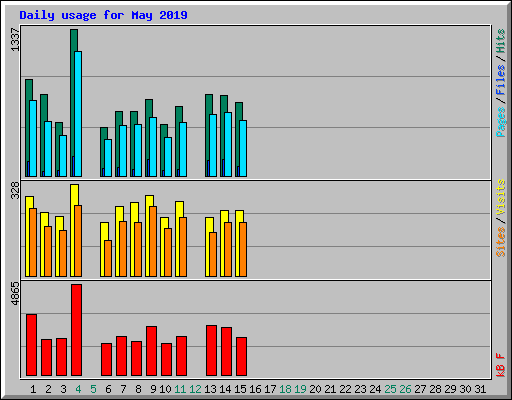Select day label 24 on the x-axis

(x=375, y=389)
